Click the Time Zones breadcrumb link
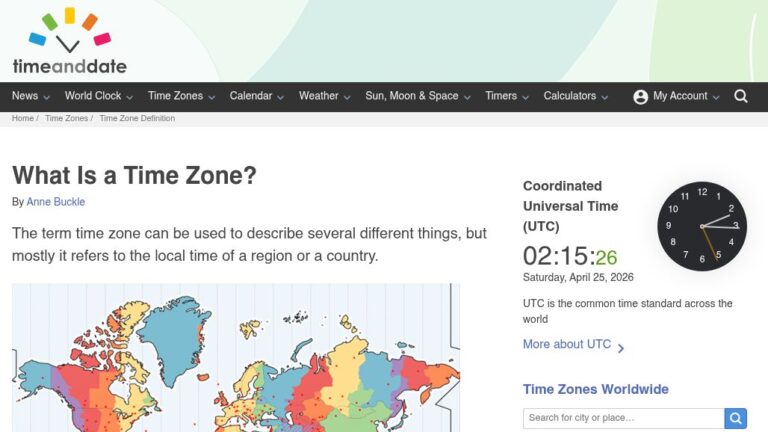 point(66,118)
